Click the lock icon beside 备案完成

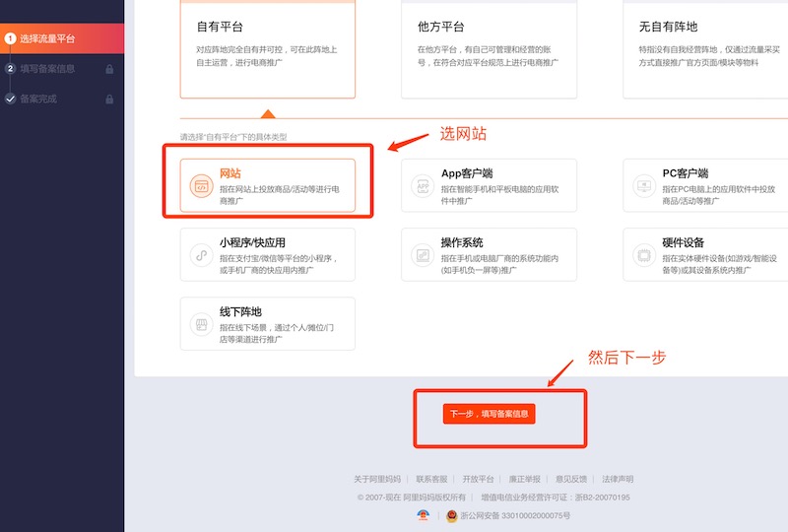click(x=109, y=99)
